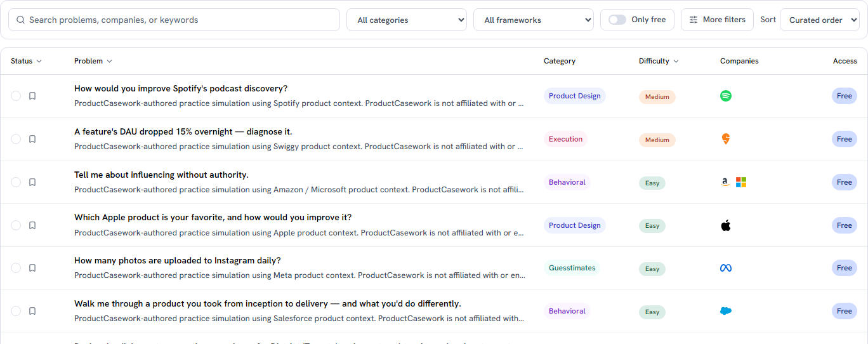868x344 pixels.
Task: Open 'How would you improve Spotify's podcast discovery?'
Action: (x=181, y=88)
